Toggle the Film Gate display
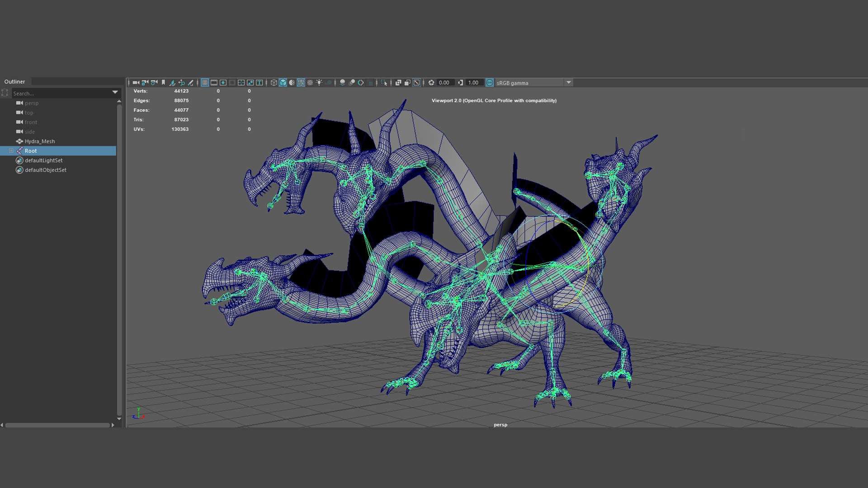The image size is (868, 488). click(x=214, y=83)
